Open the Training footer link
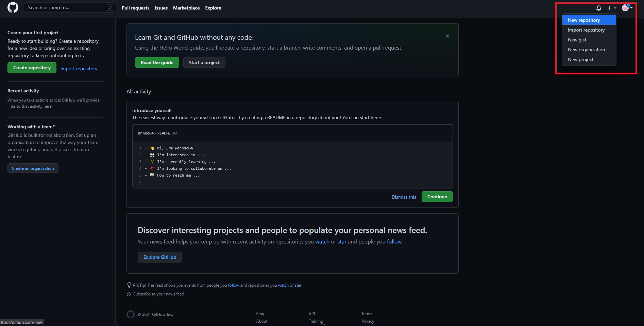The image size is (644, 326). [x=316, y=321]
